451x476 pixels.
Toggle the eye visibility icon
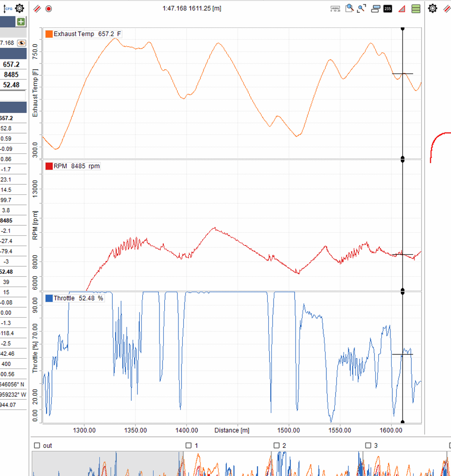21,43
